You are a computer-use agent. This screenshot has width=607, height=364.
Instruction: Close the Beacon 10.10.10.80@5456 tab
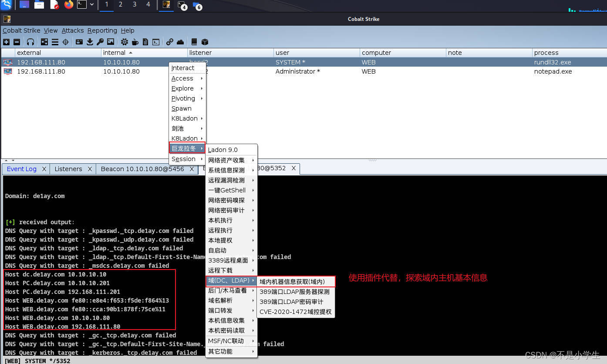point(192,169)
